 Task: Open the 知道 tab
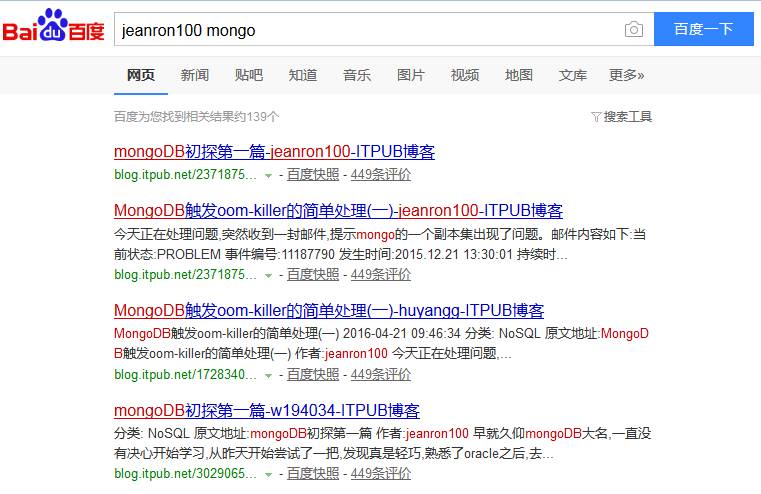pos(303,75)
